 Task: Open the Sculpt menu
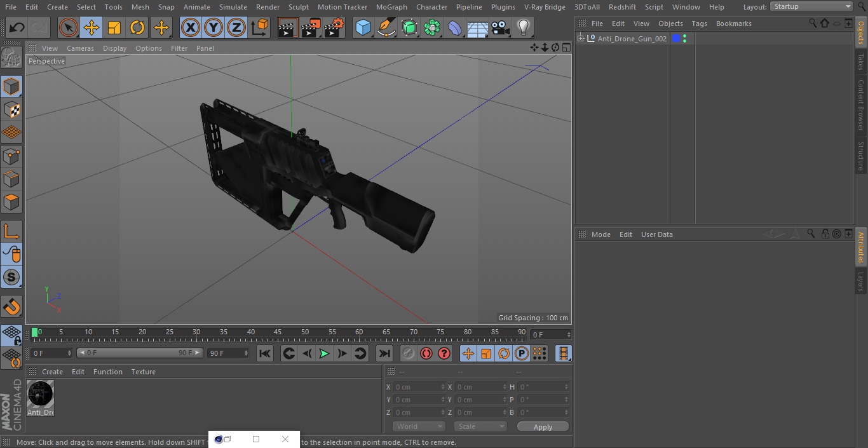[x=298, y=7]
